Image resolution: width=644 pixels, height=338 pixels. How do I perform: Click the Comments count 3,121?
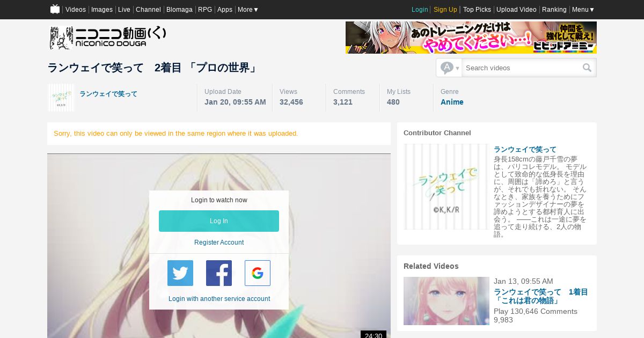pyautogui.click(x=343, y=102)
